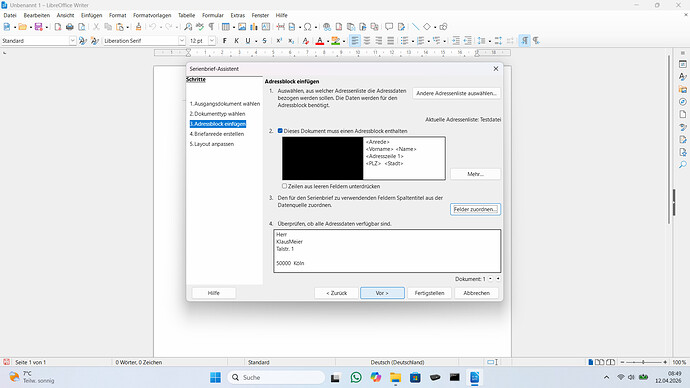This screenshot has width=690, height=388.
Task: Open the sidebar Gallery icon
Action: tap(683, 89)
